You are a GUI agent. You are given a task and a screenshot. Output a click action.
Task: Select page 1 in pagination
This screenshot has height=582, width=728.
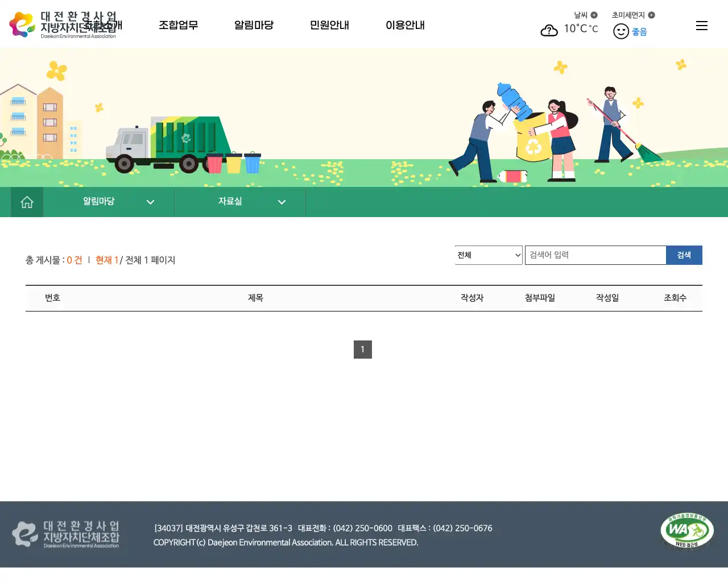coord(363,349)
